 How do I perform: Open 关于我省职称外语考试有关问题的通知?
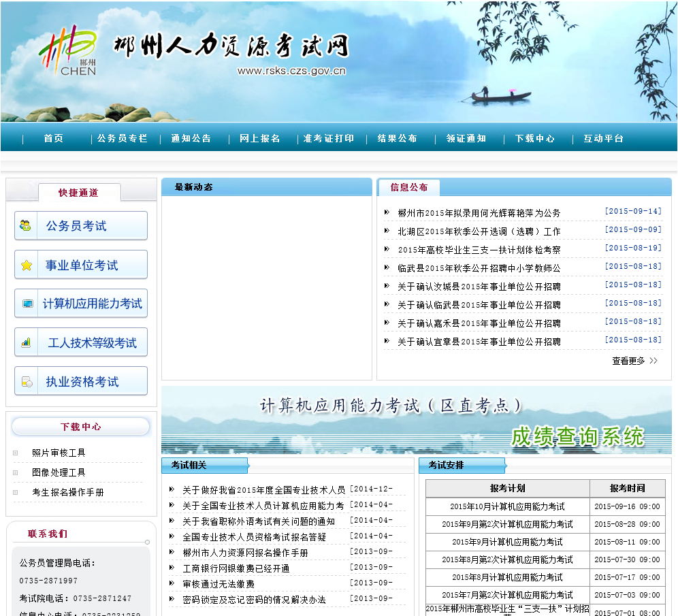click(259, 521)
